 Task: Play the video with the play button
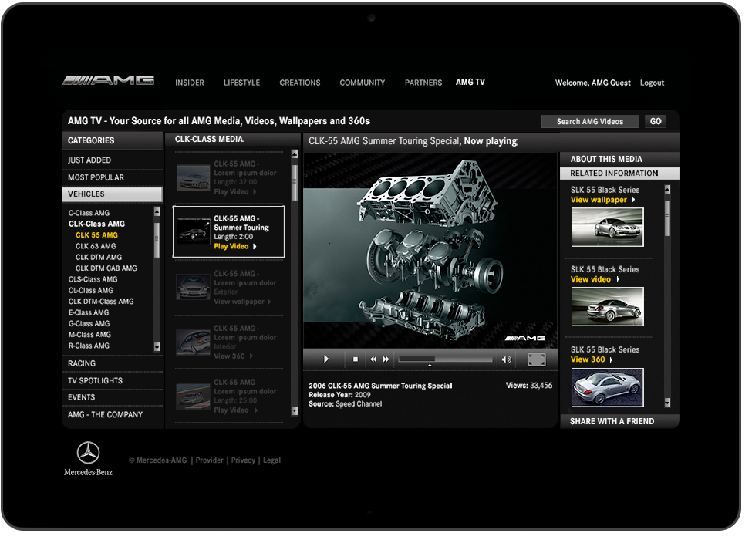point(326,359)
